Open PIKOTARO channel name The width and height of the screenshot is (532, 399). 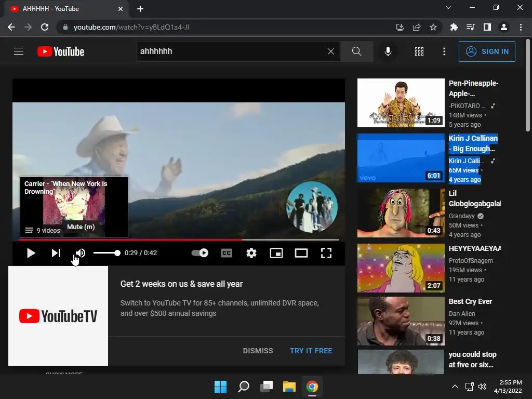tap(467, 106)
